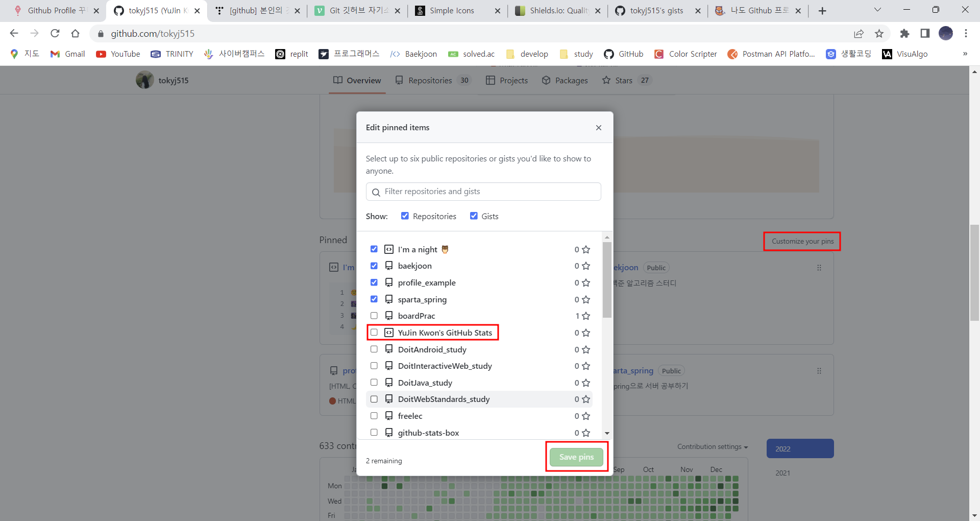980x521 pixels.
Task: Open the Overview profile tab
Action: click(357, 80)
